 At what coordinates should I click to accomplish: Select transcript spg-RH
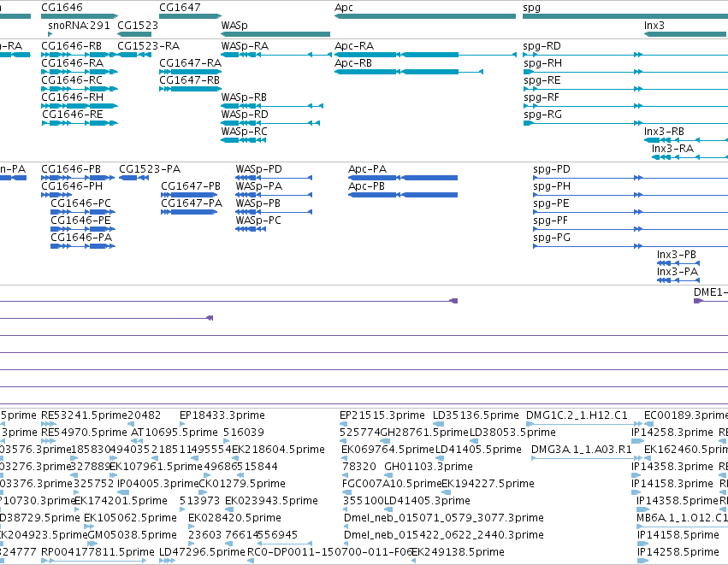pyautogui.click(x=625, y=72)
